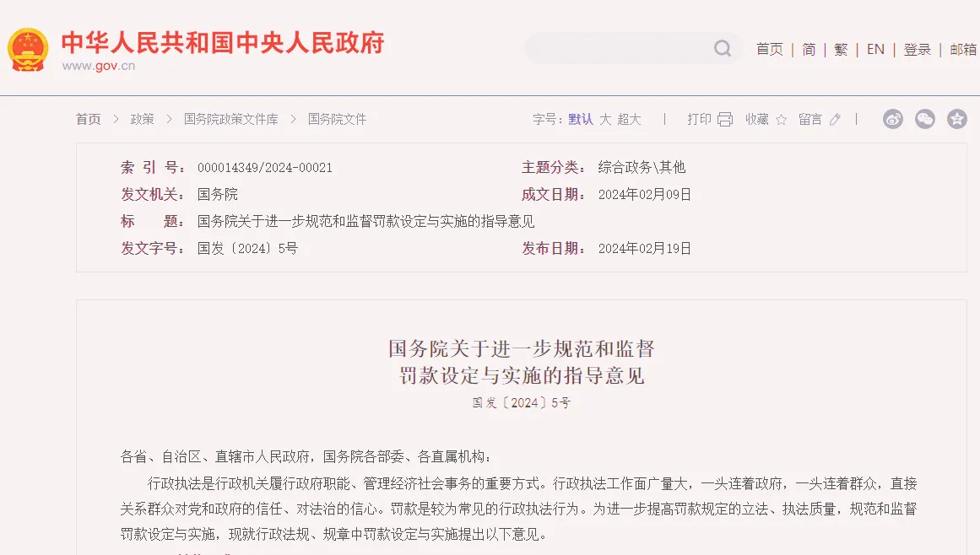Click the 主题分类 label
The height and width of the screenshot is (555, 980).
pyautogui.click(x=553, y=167)
